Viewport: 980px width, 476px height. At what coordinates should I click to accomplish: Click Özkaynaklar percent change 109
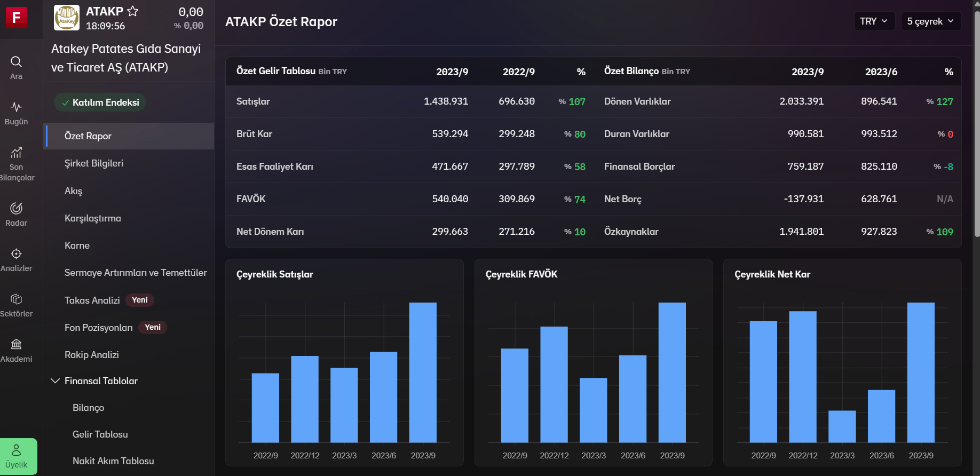click(945, 232)
